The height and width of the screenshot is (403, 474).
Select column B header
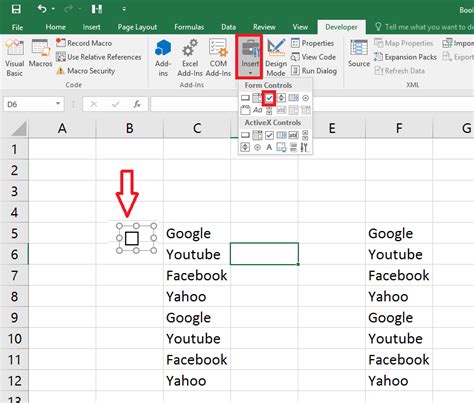130,128
